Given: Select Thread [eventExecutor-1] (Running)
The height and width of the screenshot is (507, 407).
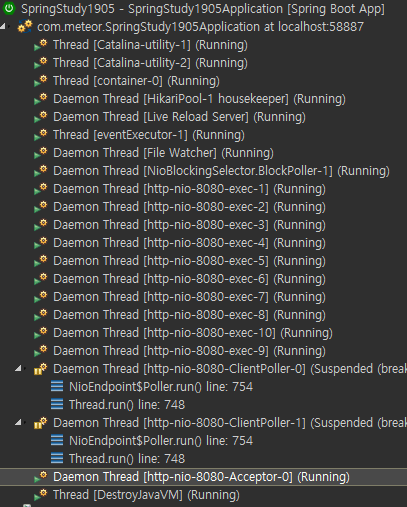Looking at the screenshot, I should tap(149, 135).
